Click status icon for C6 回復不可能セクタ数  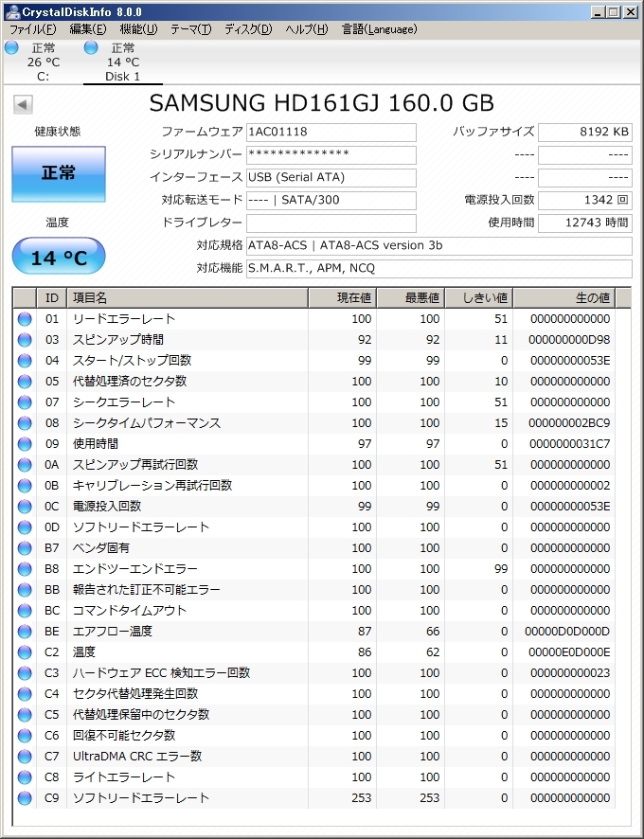(25, 737)
